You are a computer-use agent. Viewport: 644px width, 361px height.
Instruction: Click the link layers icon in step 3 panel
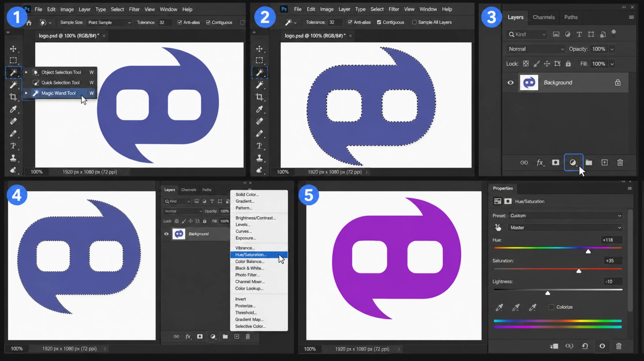[524, 163]
